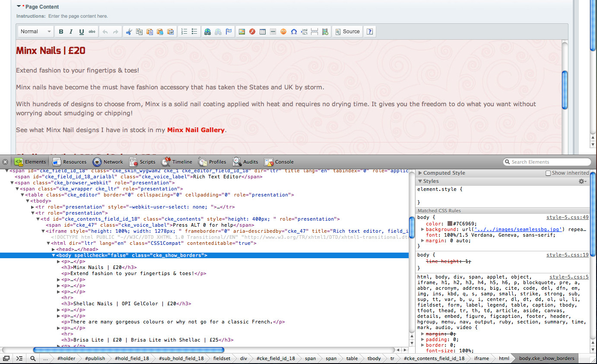Click the anchor flag toolbar icon
Image resolution: width=597 pixels, height=364 pixels.
[x=229, y=32]
